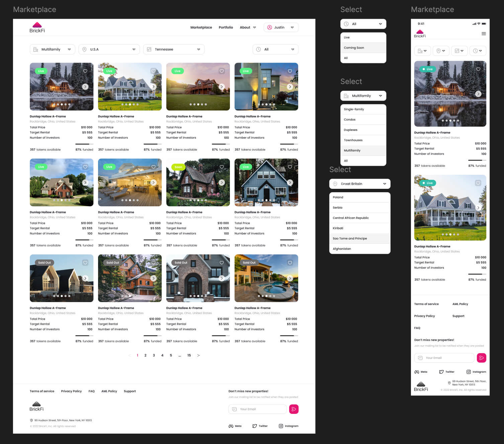Go to page 3 in pagination

[154, 356]
